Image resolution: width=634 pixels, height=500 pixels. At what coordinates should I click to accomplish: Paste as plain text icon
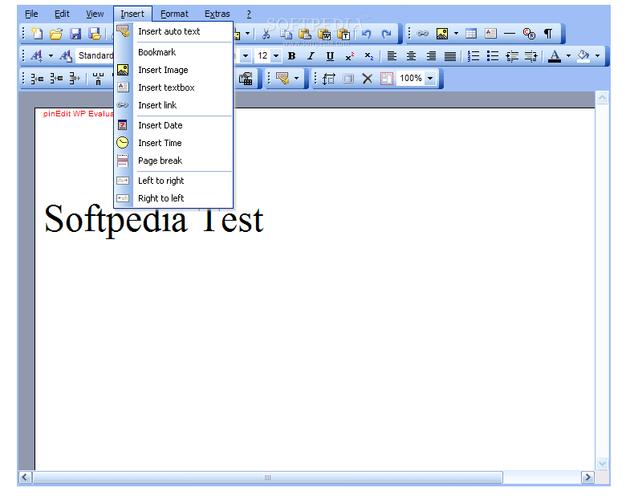(344, 34)
